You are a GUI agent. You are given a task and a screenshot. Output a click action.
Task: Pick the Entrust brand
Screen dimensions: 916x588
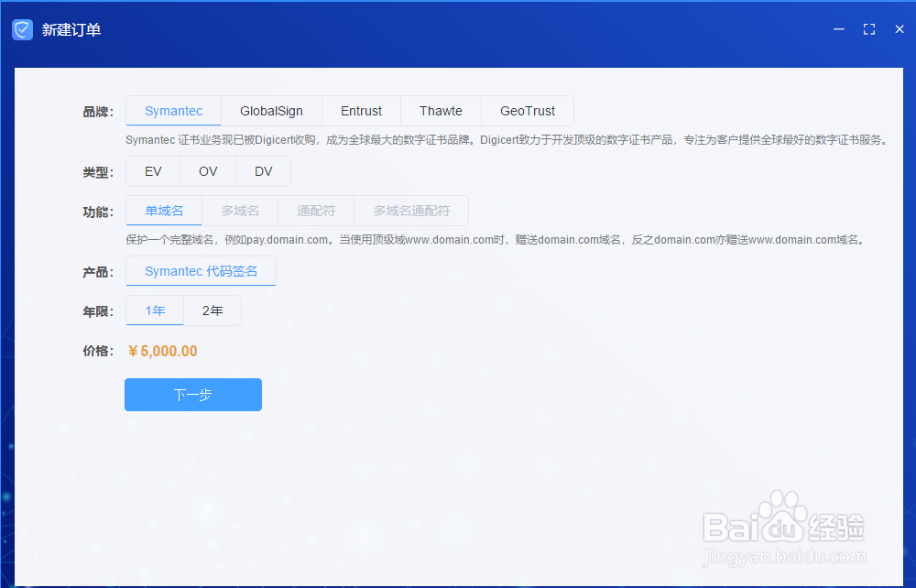pos(361,111)
